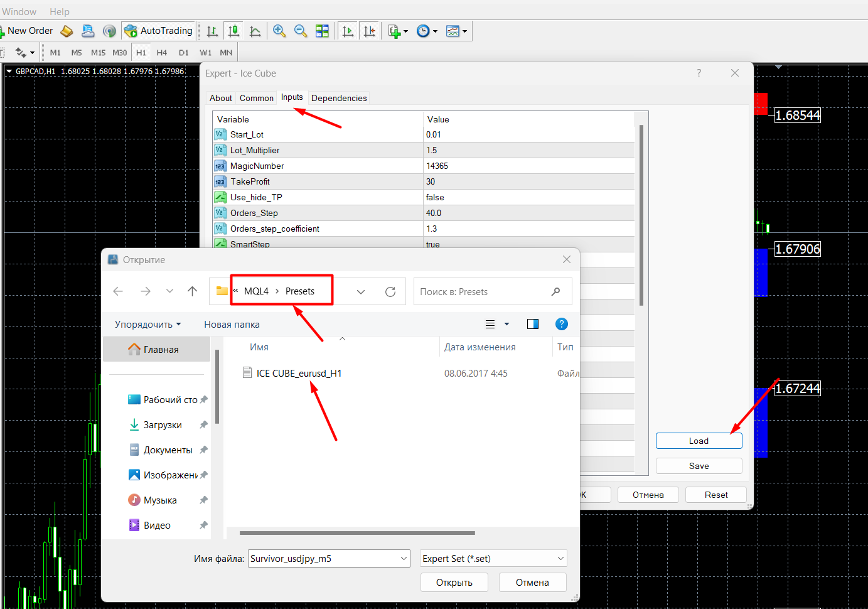The height and width of the screenshot is (609, 868).
Task: Click the VPS cloud icon in the toolbar
Action: click(x=88, y=31)
